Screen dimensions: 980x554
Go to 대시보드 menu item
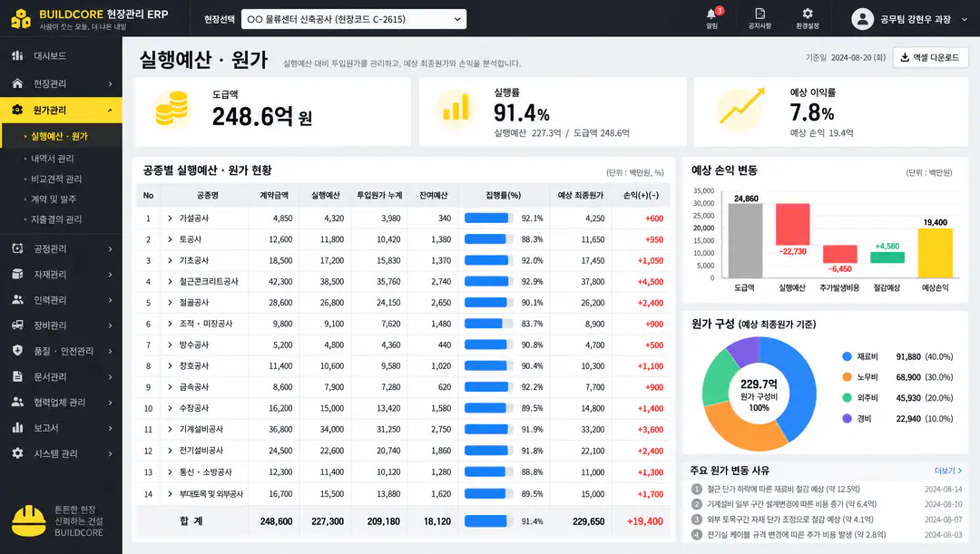50,55
